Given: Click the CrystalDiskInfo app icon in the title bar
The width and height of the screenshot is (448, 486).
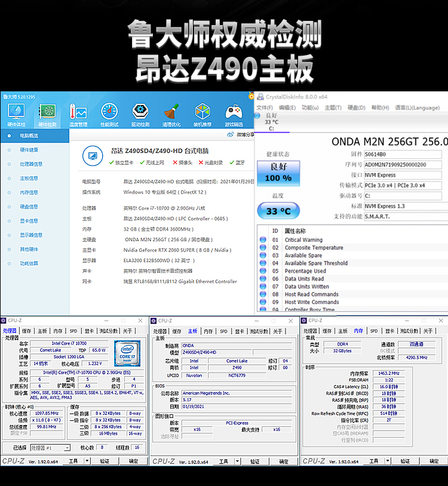Looking at the screenshot, I should pos(260,97).
